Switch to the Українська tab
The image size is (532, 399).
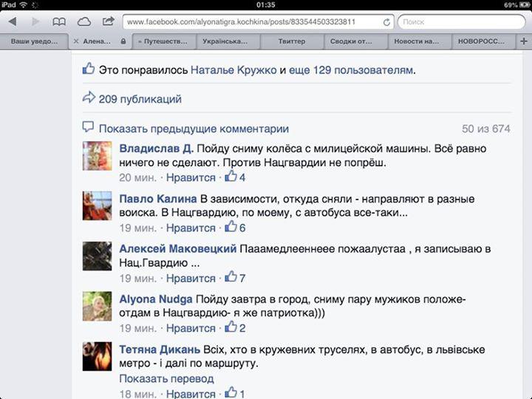[225, 41]
